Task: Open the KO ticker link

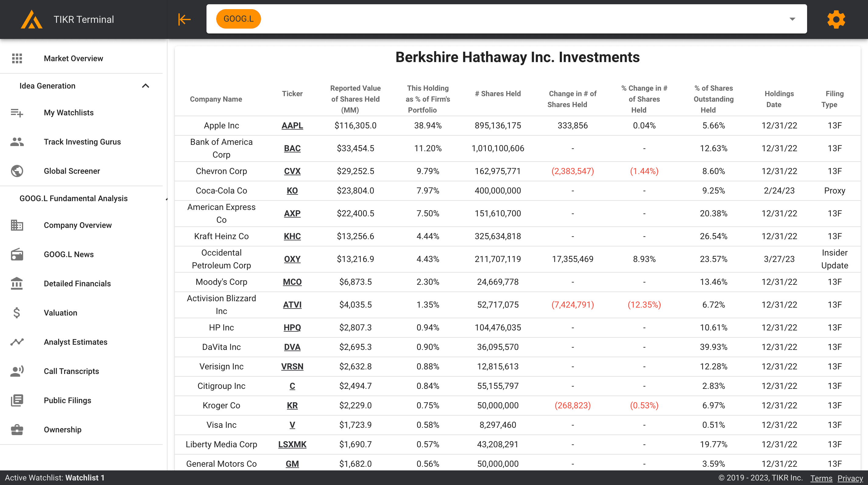Action: [x=292, y=190]
